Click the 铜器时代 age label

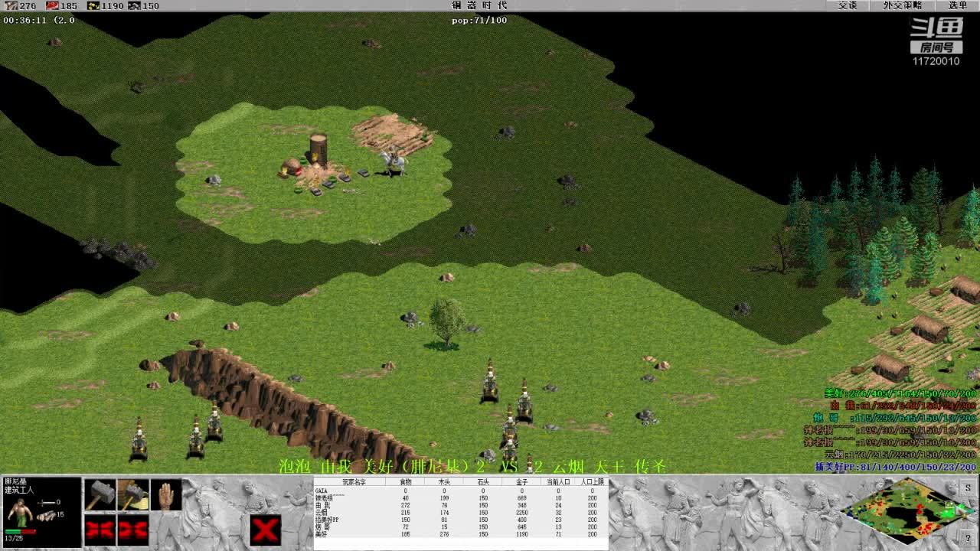(479, 5)
